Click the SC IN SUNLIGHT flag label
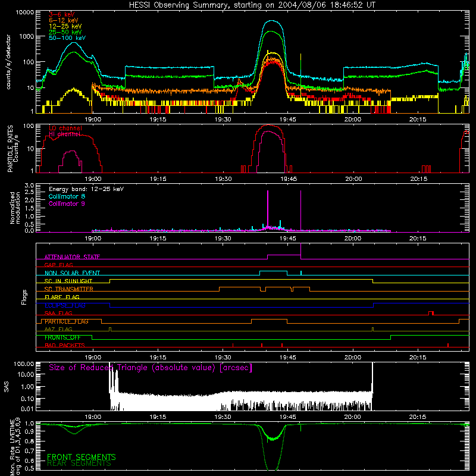476x476 pixels. pyautogui.click(x=68, y=281)
